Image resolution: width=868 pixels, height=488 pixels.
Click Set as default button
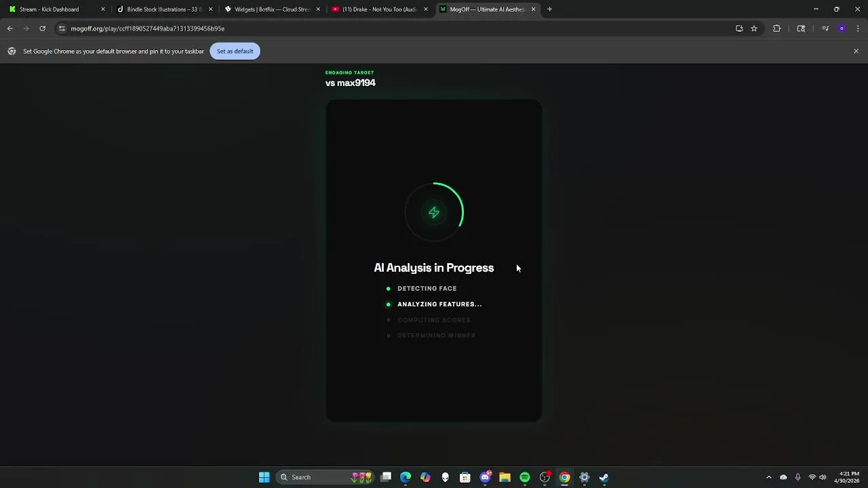[x=235, y=51]
